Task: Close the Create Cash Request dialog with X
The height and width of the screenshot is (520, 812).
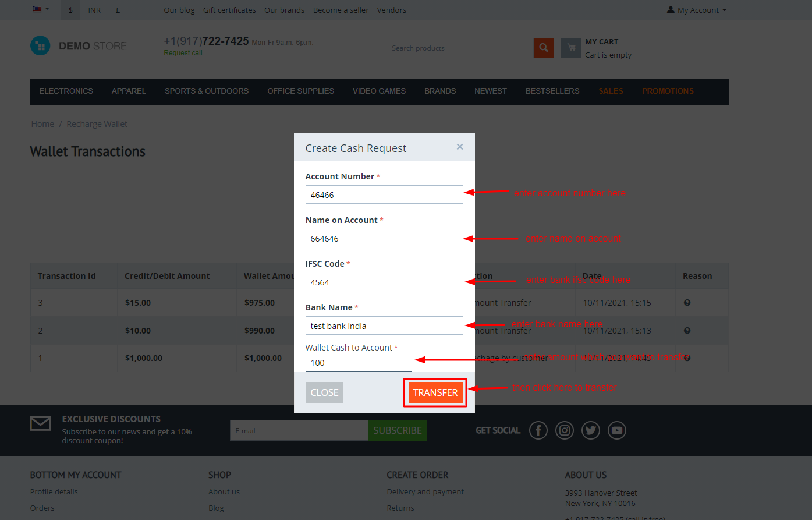Action: 459,147
